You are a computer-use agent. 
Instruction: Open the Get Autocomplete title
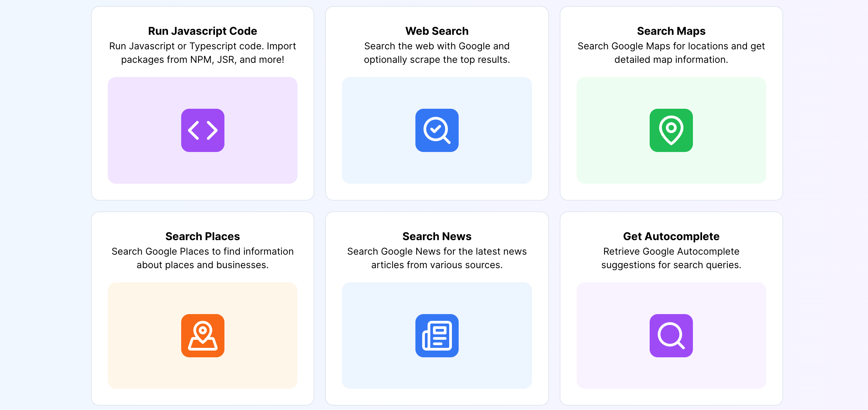tap(671, 236)
